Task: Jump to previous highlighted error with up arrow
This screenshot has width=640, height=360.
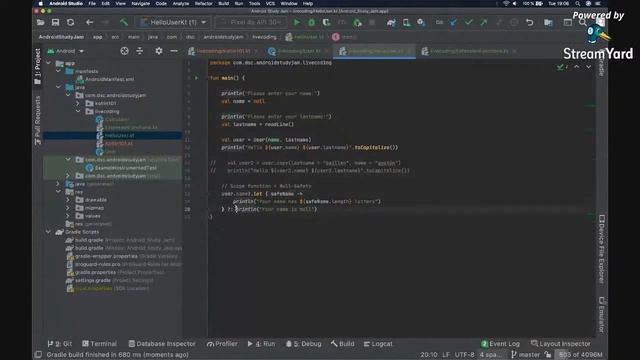Action: (x=576, y=67)
